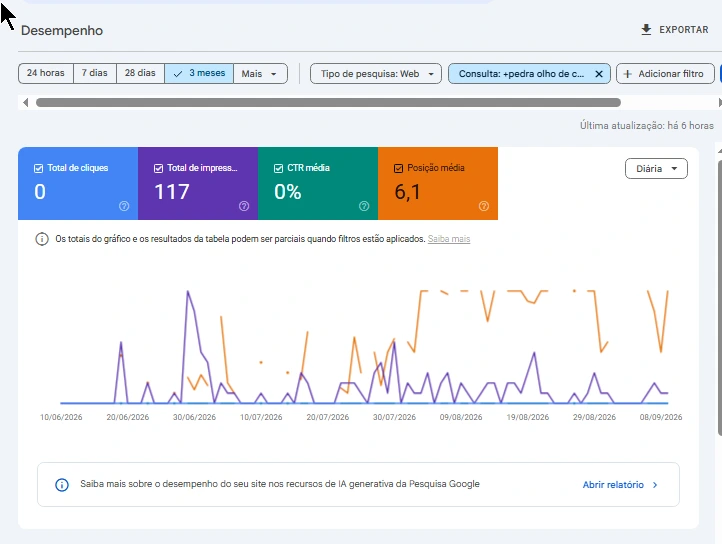Open the Mais date range dropdown

pyautogui.click(x=260, y=74)
